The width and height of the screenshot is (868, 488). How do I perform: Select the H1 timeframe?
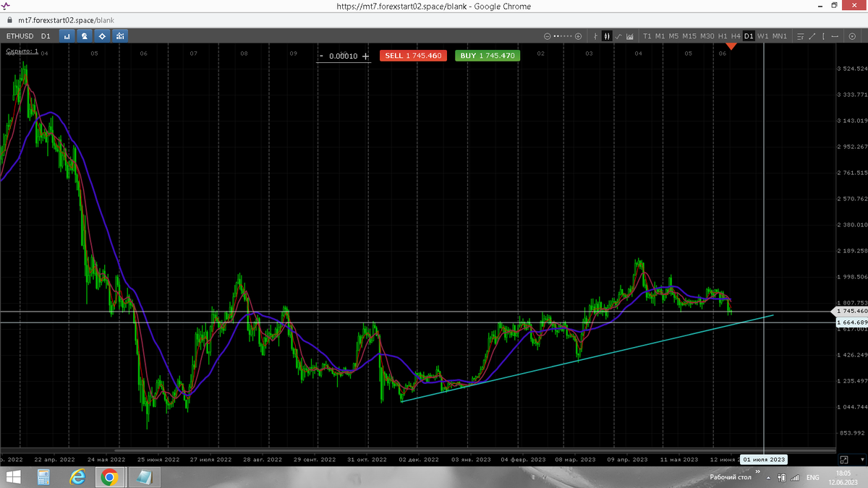point(723,36)
